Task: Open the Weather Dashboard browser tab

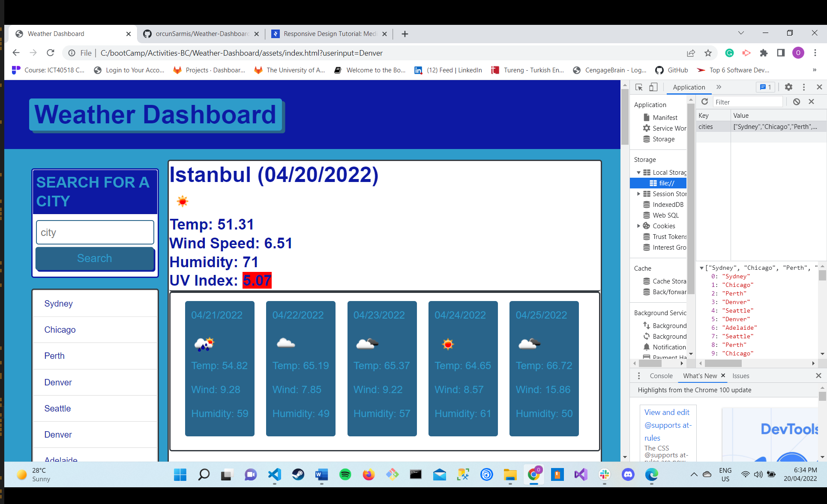Action: coord(56,33)
